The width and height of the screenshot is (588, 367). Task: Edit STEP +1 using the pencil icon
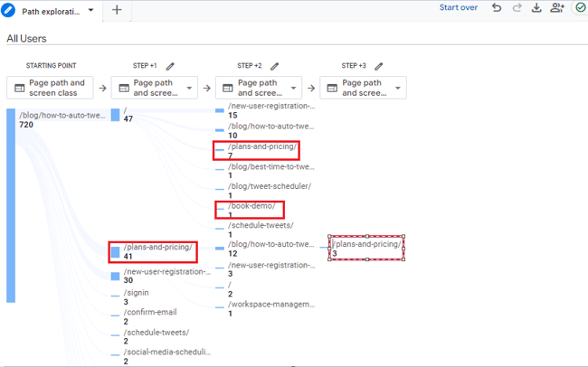click(x=170, y=66)
